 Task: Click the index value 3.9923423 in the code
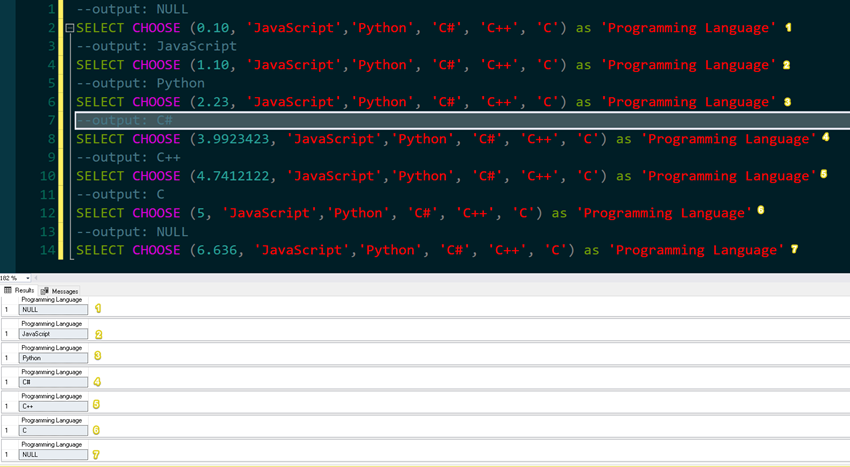click(233, 139)
